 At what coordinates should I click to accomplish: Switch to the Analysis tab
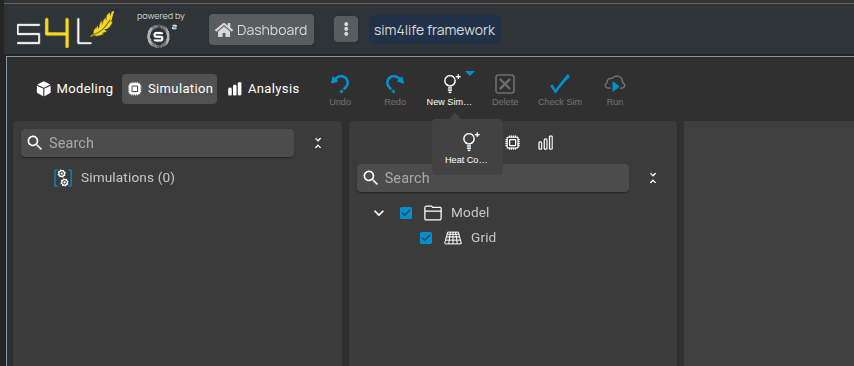pyautogui.click(x=264, y=89)
